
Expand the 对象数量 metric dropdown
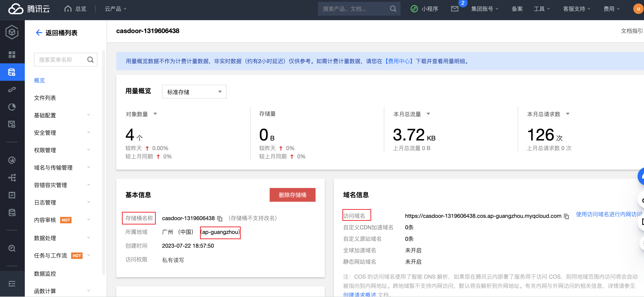pyautogui.click(x=155, y=114)
